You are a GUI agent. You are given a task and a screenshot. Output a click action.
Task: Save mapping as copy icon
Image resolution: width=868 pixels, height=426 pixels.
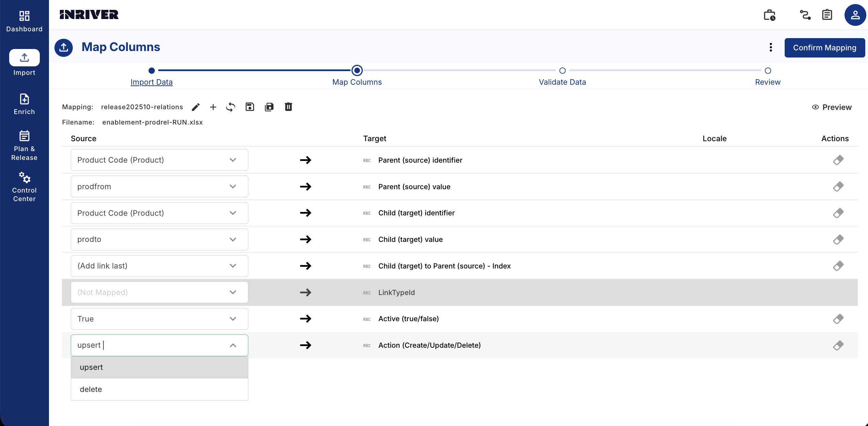269,107
